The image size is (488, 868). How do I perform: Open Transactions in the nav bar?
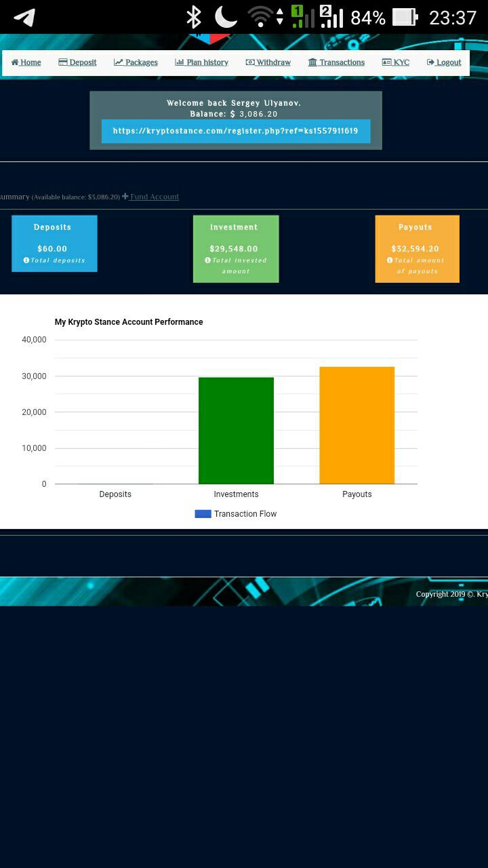click(x=336, y=62)
